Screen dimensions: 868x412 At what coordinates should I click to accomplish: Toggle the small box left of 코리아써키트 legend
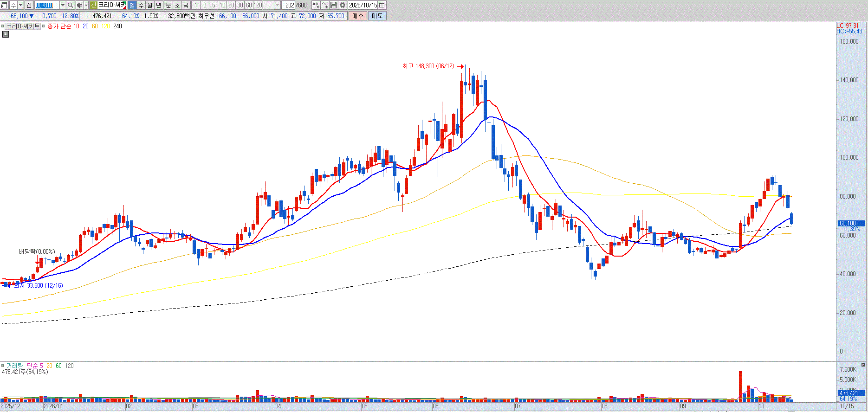tap(3, 26)
